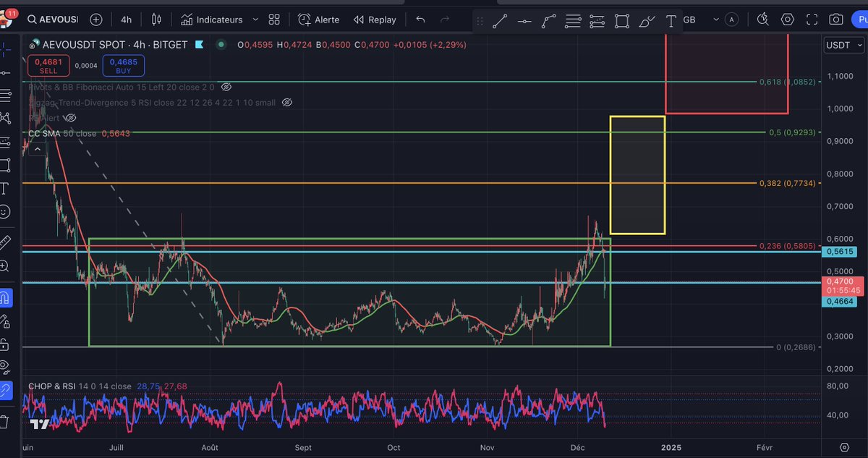Toggle hide all drawings eye icon
Viewport: 868px width, 458px height.
point(5,367)
